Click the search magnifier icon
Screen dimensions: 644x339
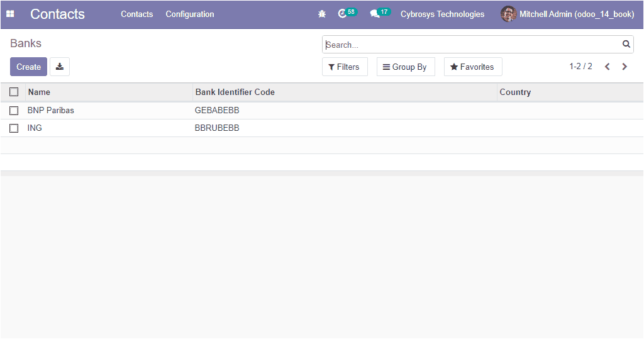626,45
